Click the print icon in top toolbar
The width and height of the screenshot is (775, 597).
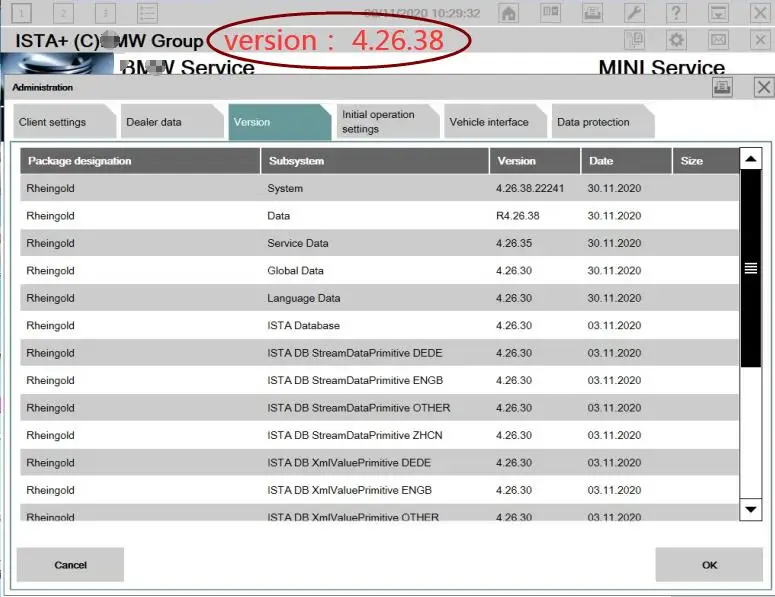(592, 12)
